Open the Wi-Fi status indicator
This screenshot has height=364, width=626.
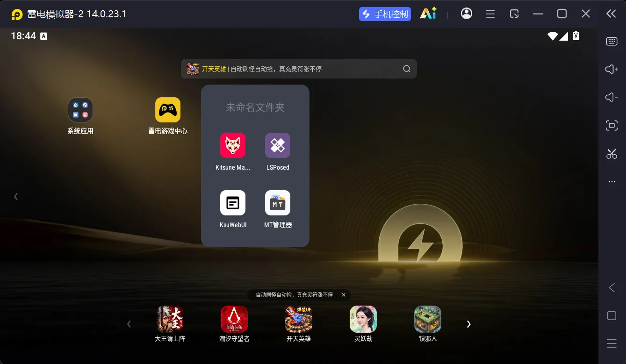coord(553,36)
